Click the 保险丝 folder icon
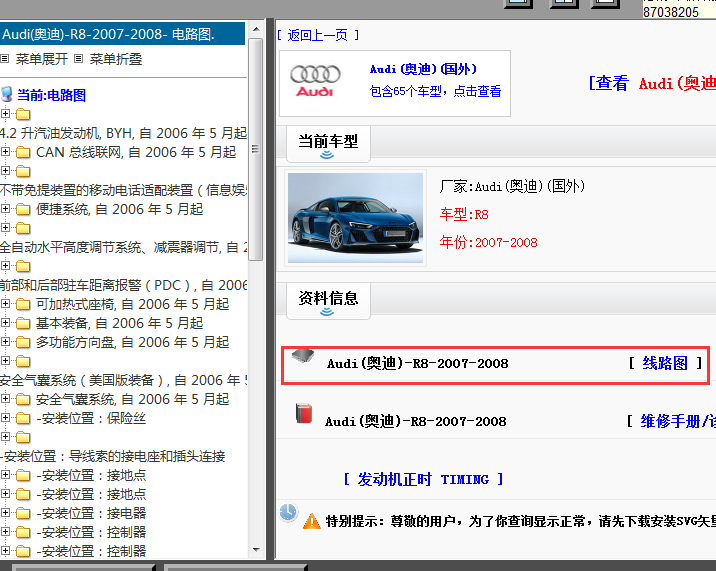716x571 pixels. pos(23,418)
